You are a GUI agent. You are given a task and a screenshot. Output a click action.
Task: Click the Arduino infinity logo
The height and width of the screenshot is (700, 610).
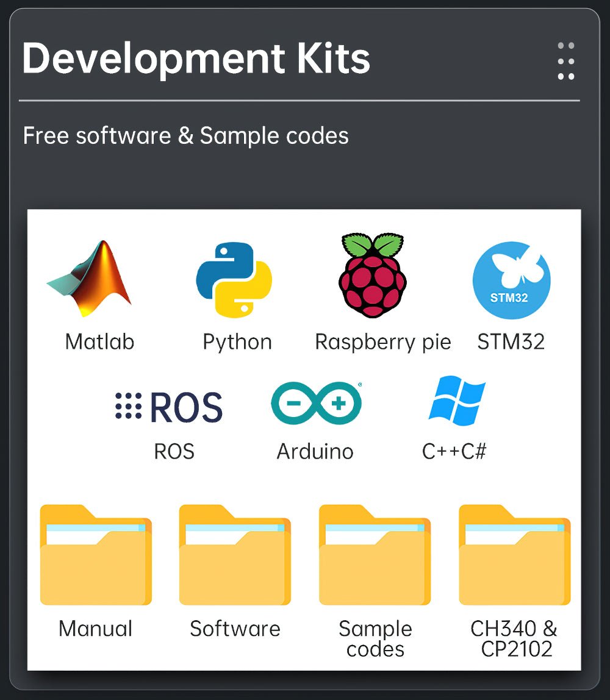(316, 403)
